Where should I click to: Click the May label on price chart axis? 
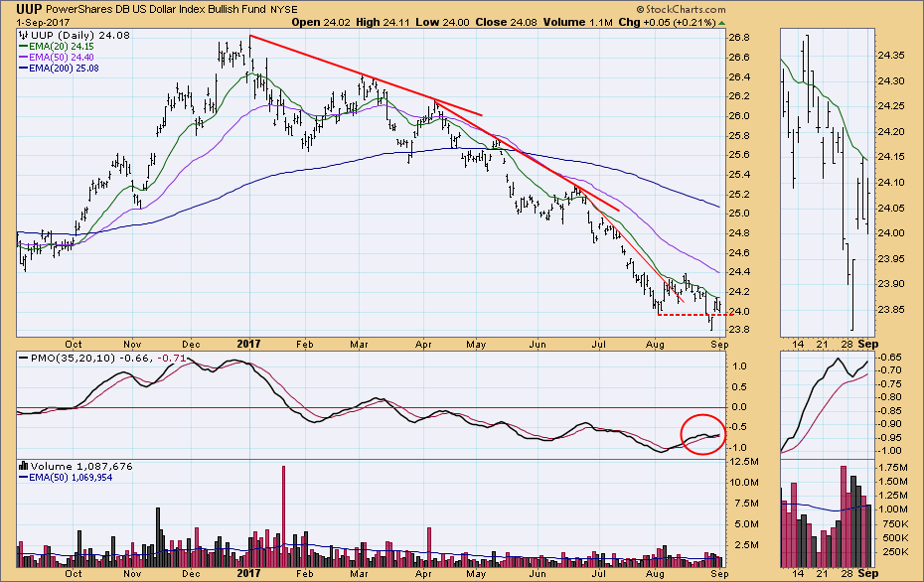tap(476, 344)
